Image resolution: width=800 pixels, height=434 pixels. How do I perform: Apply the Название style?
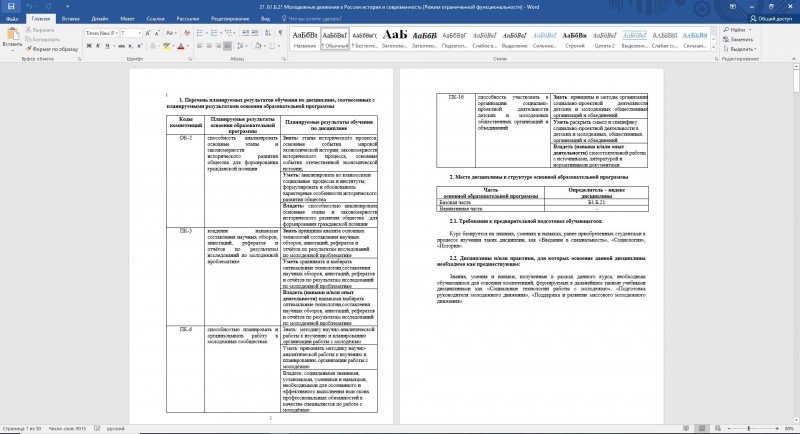(305, 39)
